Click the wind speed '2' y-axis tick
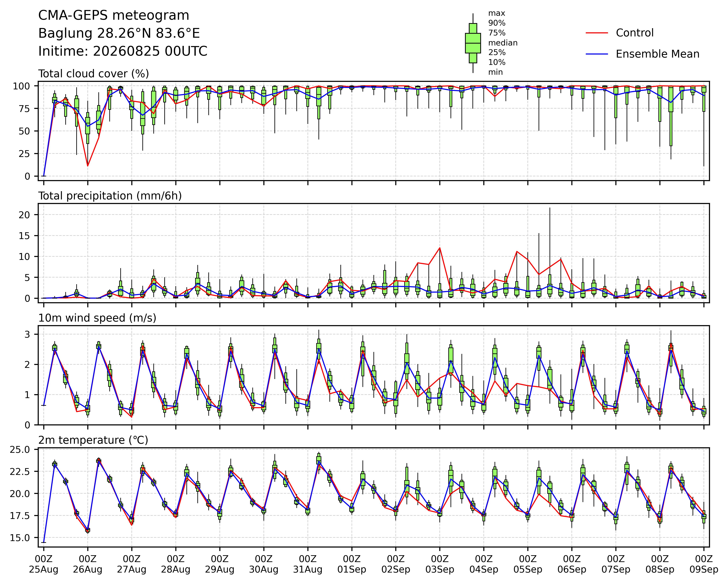 click(x=27, y=365)
